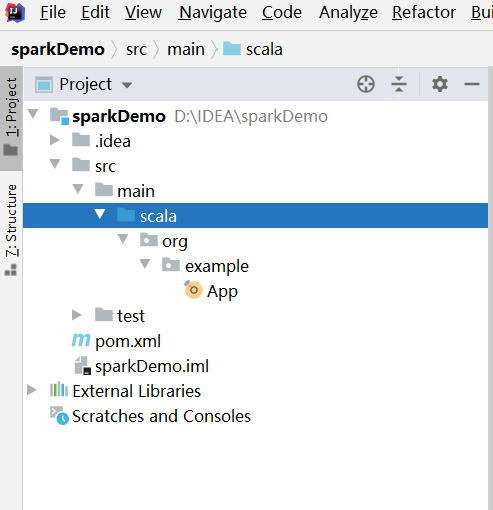This screenshot has width=493, height=510.
Task: Open the Refactor menu
Action: [x=424, y=13]
